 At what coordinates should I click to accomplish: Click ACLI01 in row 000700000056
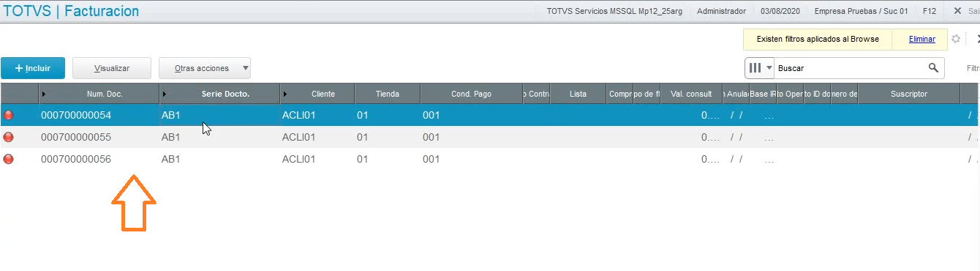point(298,159)
